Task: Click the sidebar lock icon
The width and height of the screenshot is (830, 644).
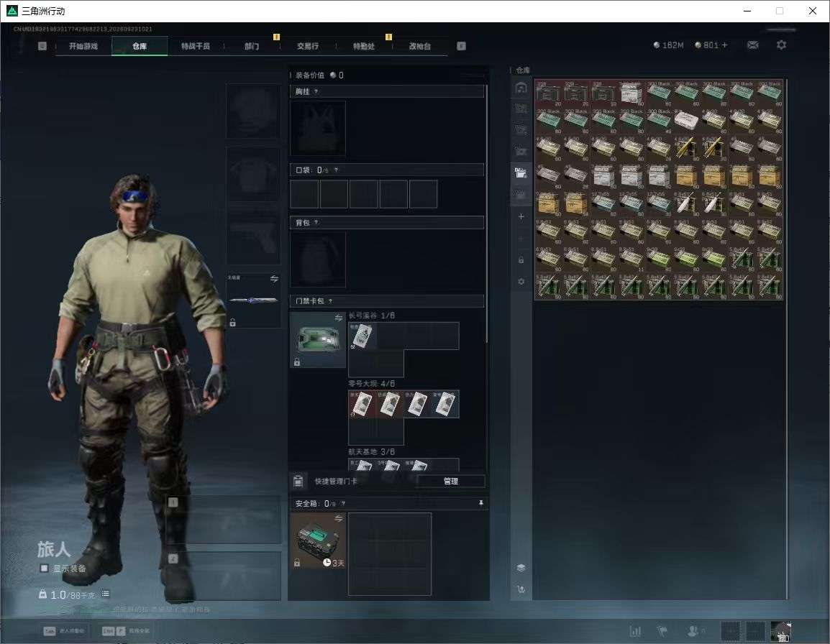Action: tap(521, 259)
